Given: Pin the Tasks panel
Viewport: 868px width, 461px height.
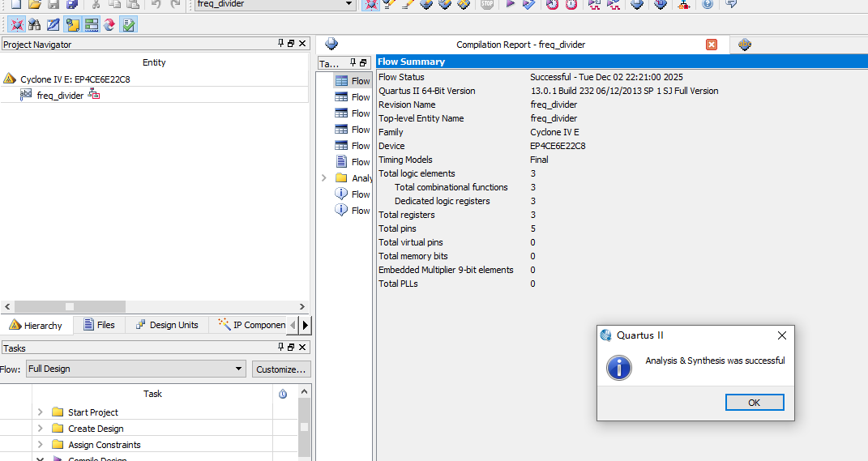Looking at the screenshot, I should 280,347.
